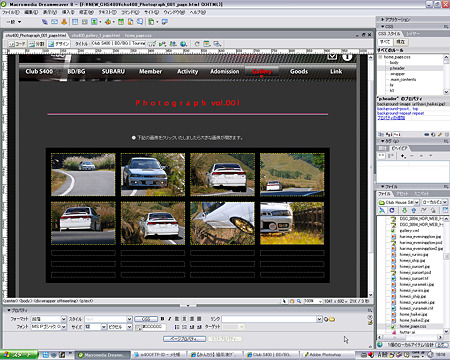Insert Named Anchor icon
The height and width of the screenshot is (360, 450).
64,22
